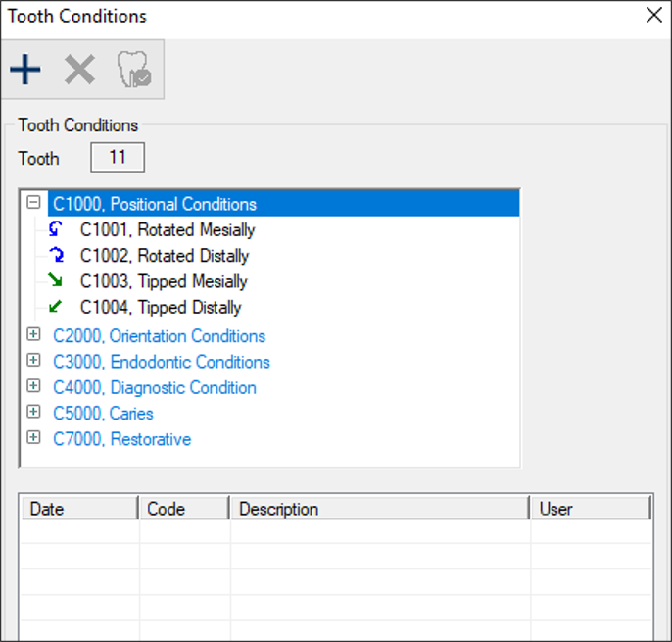Screen dimensions: 672x642
Task: Click the X delete condition icon
Action: click(79, 70)
